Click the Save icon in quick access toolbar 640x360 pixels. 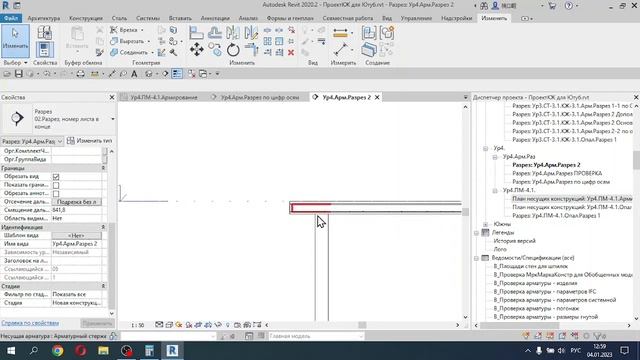point(18,74)
